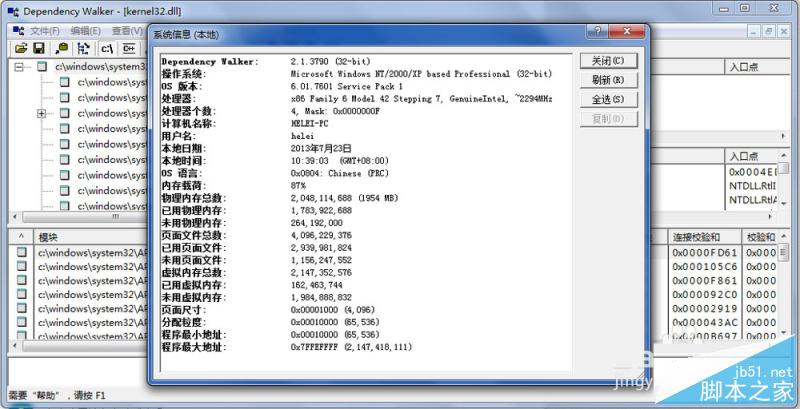Click the module list vertical scrollbar down arrow
Image resolution: width=800 pixels, height=409 pixels.
[785, 333]
